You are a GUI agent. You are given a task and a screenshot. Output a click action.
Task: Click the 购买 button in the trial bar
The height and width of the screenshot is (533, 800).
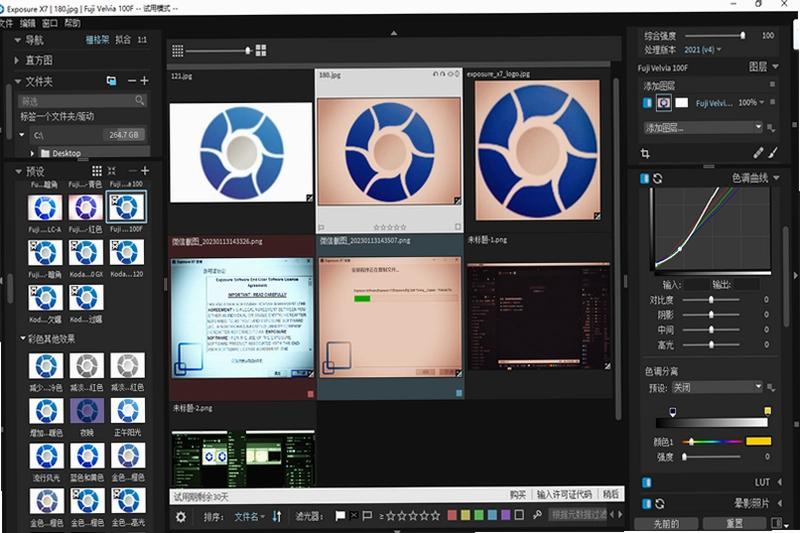[518, 494]
